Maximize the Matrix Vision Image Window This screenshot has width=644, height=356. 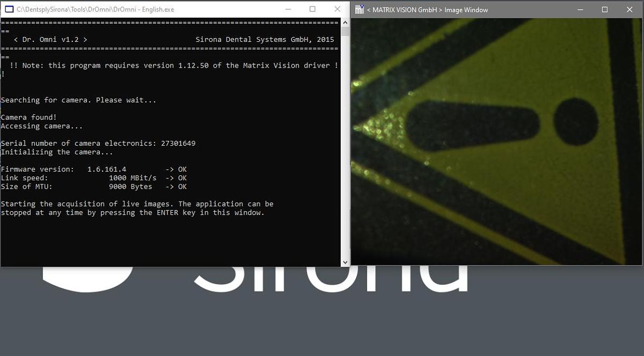605,10
